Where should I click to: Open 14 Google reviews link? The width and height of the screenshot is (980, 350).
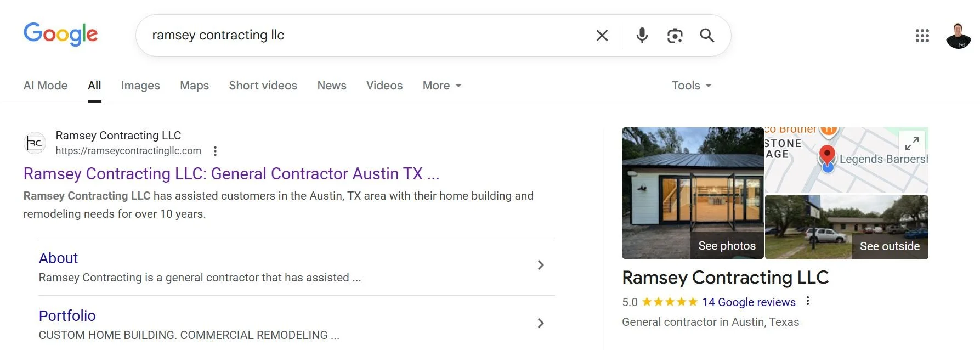coord(749,302)
